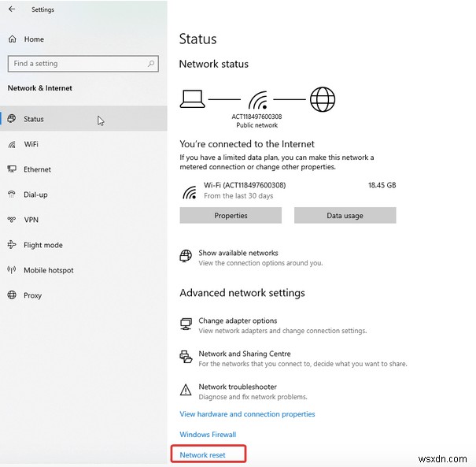Click the Change adapter options monitor icon
476x467 pixels.
point(186,324)
